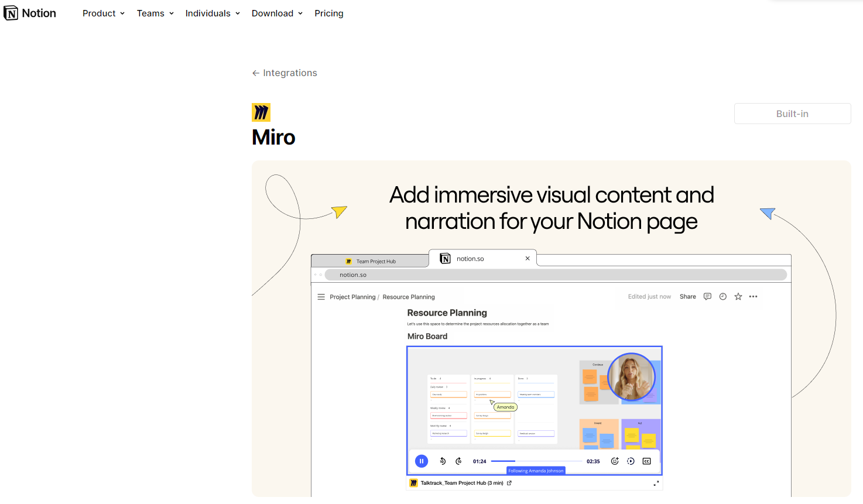Click the 01:24 elapsed time
The image size is (863, 504).
pos(480,461)
